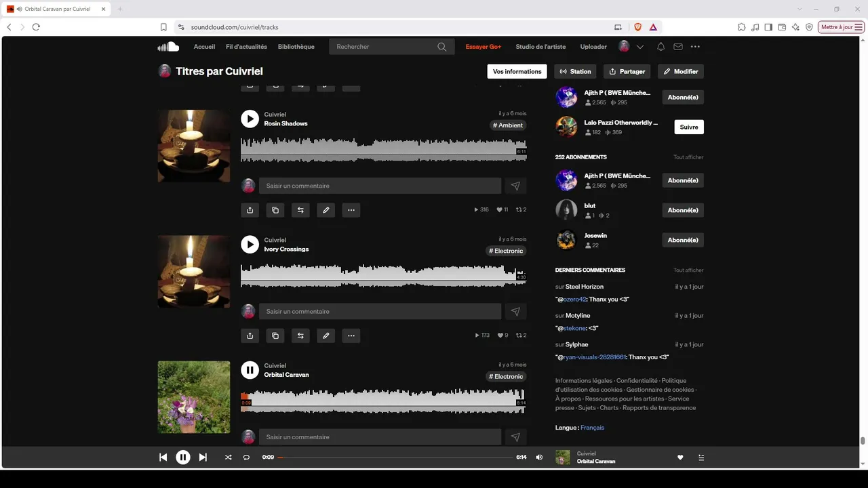
Task: Send the comment on Ivory Crossings
Action: (x=515, y=311)
